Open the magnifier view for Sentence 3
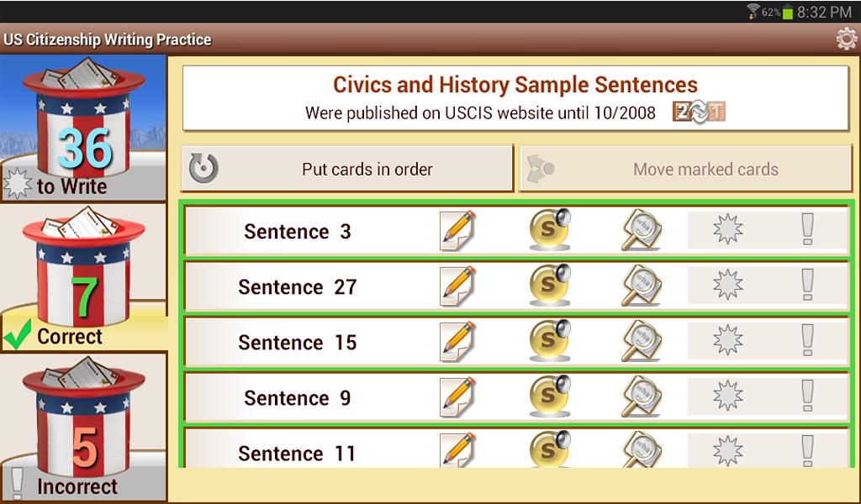861x504 pixels. point(641,230)
